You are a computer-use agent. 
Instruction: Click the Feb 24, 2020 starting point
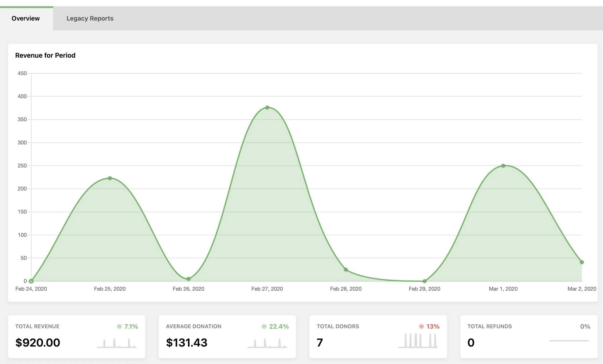[x=31, y=281]
